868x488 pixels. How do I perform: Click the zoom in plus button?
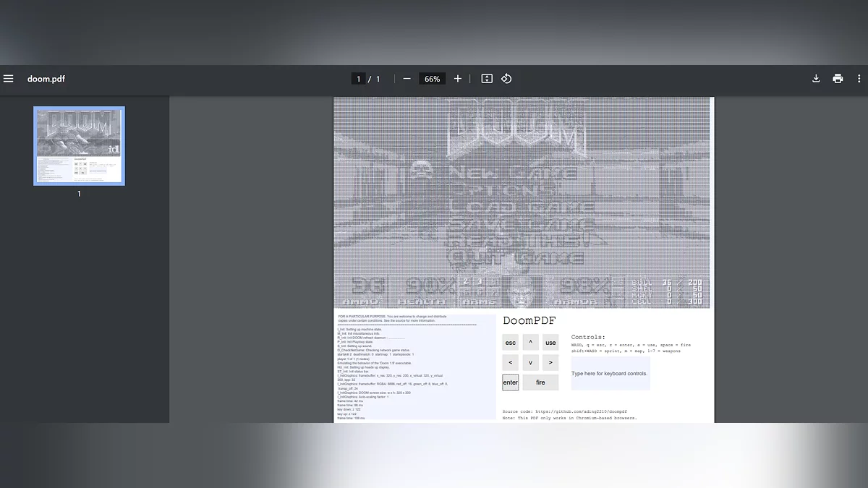[457, 79]
